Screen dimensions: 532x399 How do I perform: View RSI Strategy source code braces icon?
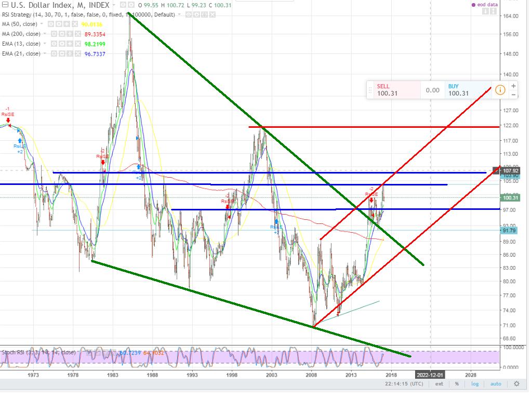click(204, 15)
